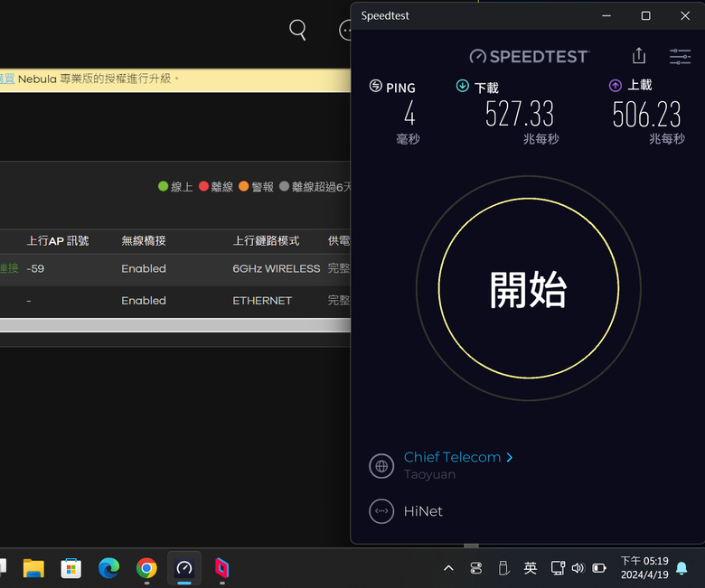The height and width of the screenshot is (588, 705).
Task: Open the clock and date 2024/4/19
Action: click(644, 568)
